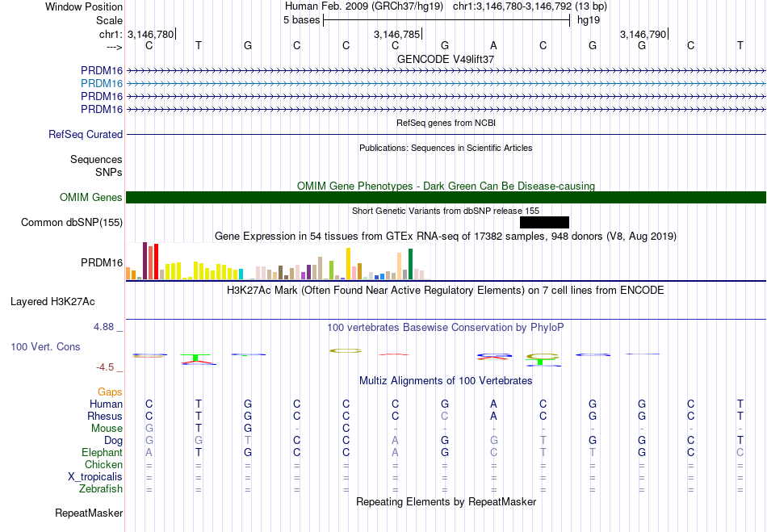767x532 pixels.
Task: Click the 3,146,785 ruler coordinate
Action: click(x=396, y=34)
